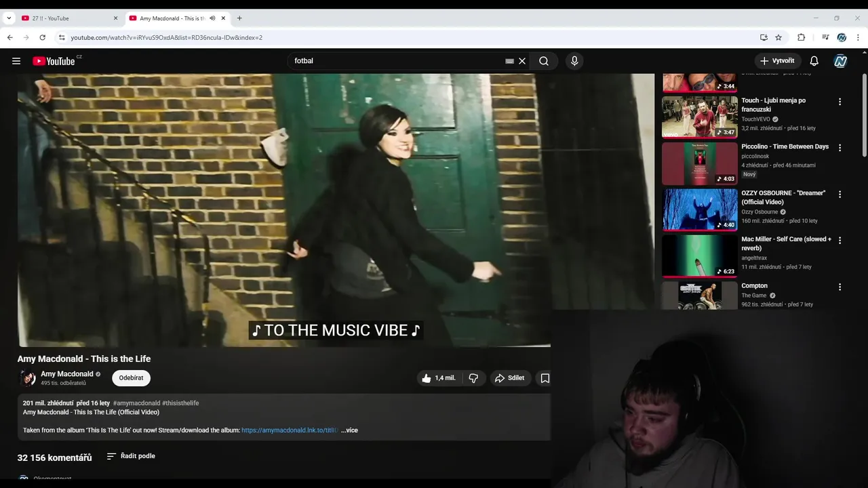This screenshot has height=488, width=868.
Task: Subscribe with the Odebírat button
Action: click(131, 378)
